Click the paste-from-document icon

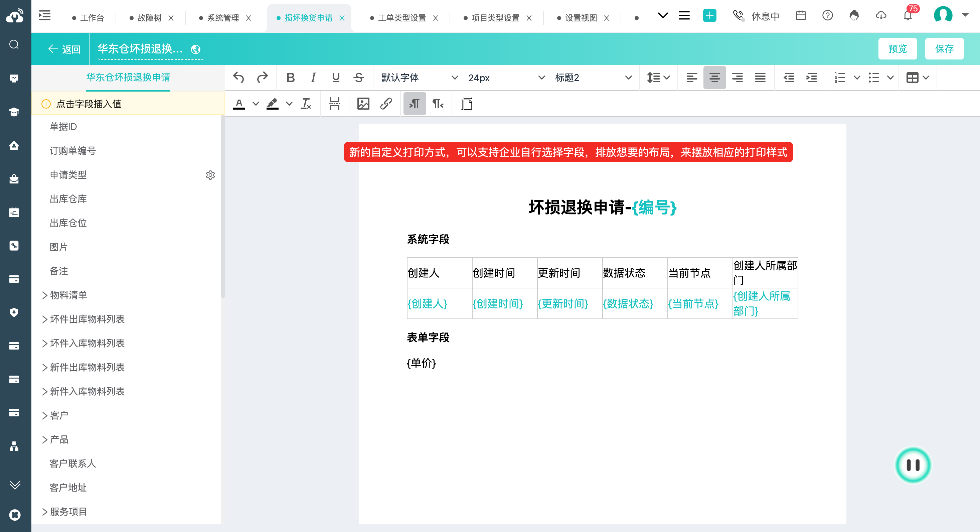(466, 104)
